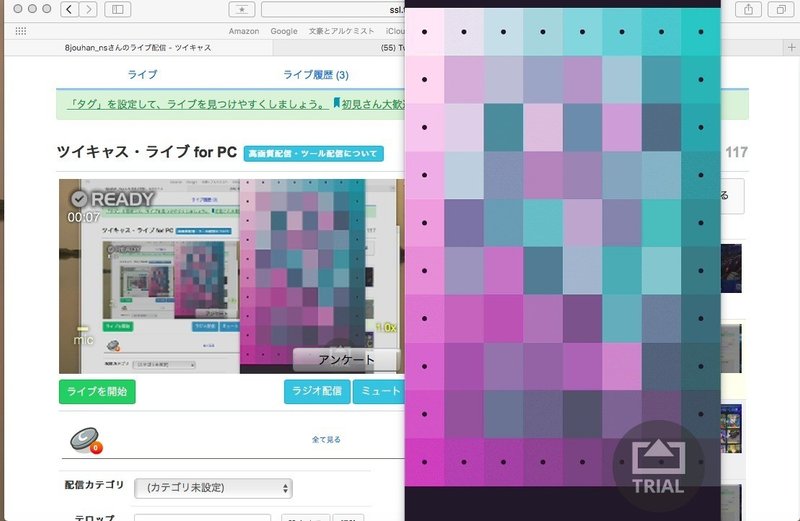The width and height of the screenshot is (800, 521).
Task: Click the 117 count text
Action: point(736,152)
